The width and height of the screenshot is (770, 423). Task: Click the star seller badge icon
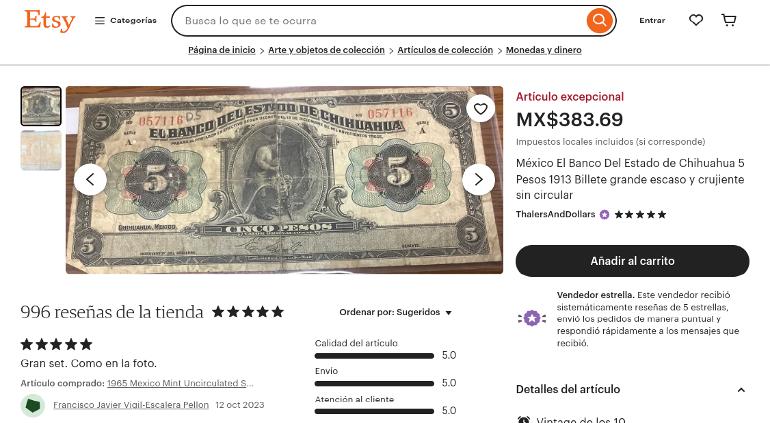532,318
